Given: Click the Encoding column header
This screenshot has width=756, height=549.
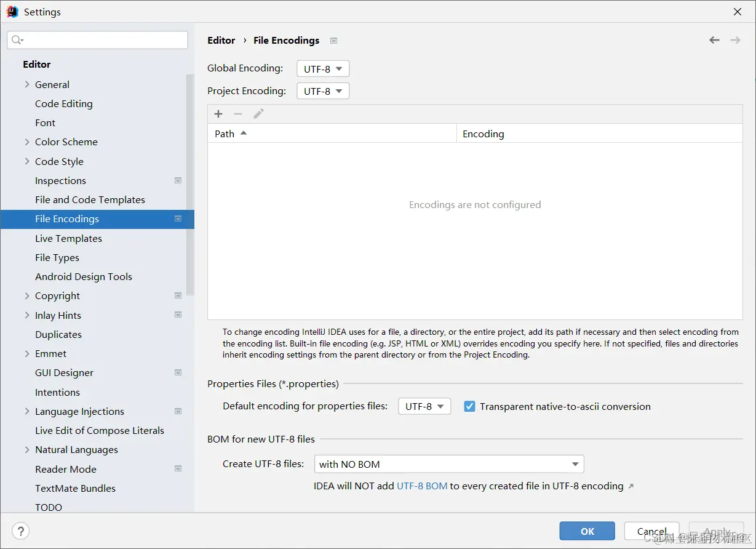Looking at the screenshot, I should (600, 134).
